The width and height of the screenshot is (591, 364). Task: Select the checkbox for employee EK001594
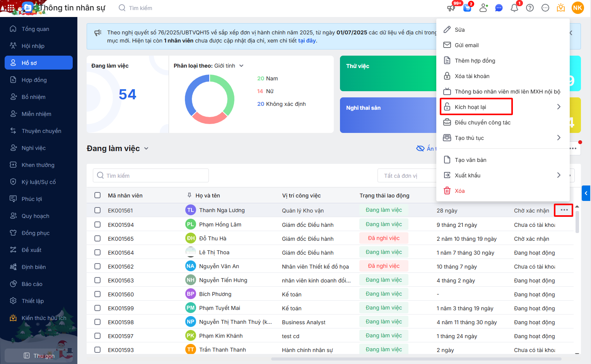[97, 225]
